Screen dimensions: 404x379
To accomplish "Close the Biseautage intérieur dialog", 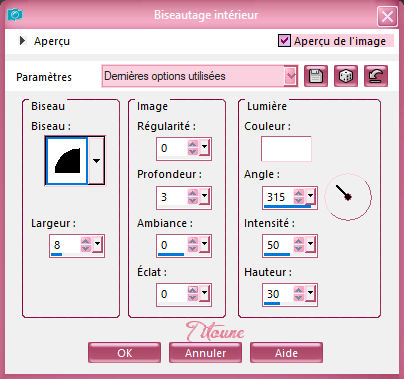I will pos(387,16).
